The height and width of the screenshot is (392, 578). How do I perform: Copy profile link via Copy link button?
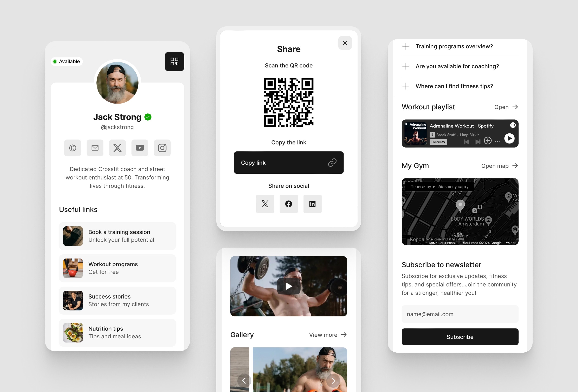[x=288, y=162]
